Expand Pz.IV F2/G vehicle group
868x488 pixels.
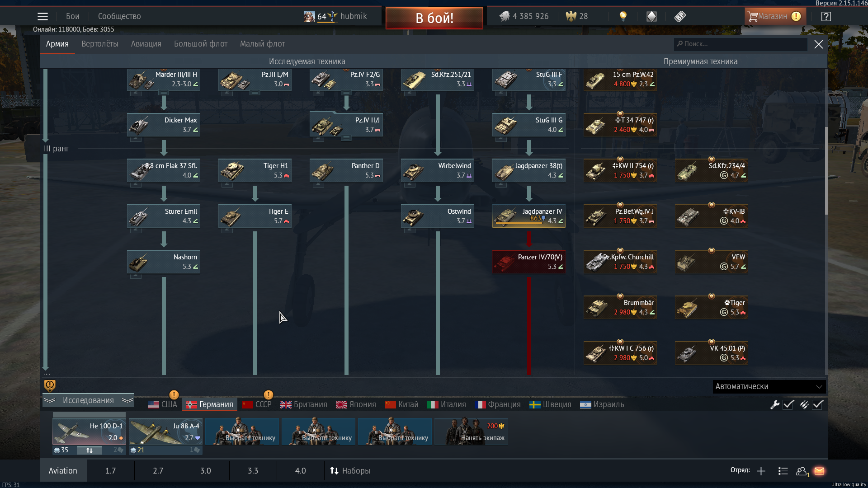(x=346, y=93)
